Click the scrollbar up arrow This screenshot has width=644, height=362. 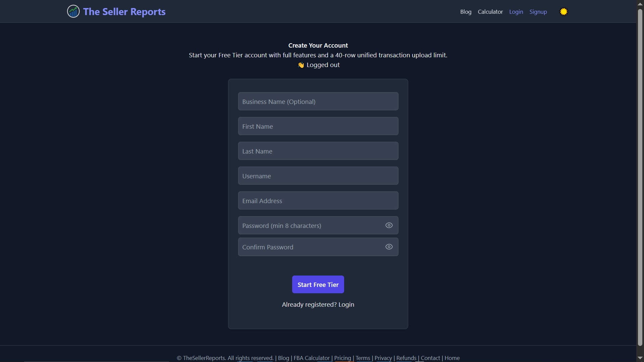(640, 4)
